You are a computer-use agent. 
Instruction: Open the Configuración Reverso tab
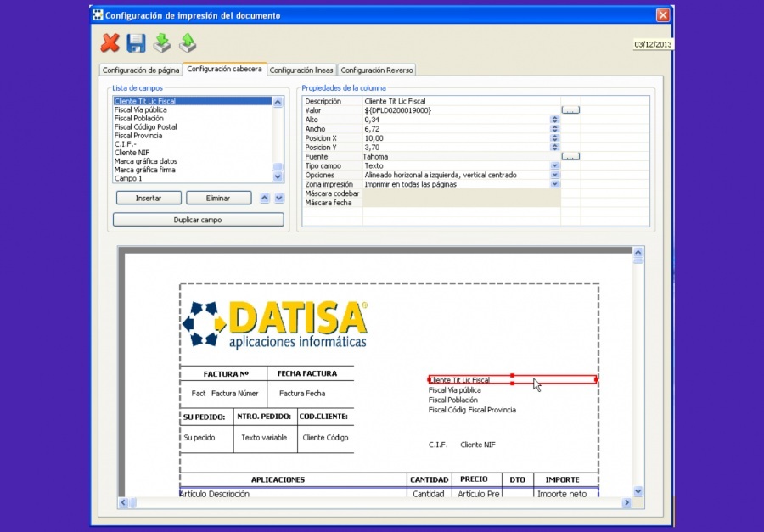(x=377, y=70)
